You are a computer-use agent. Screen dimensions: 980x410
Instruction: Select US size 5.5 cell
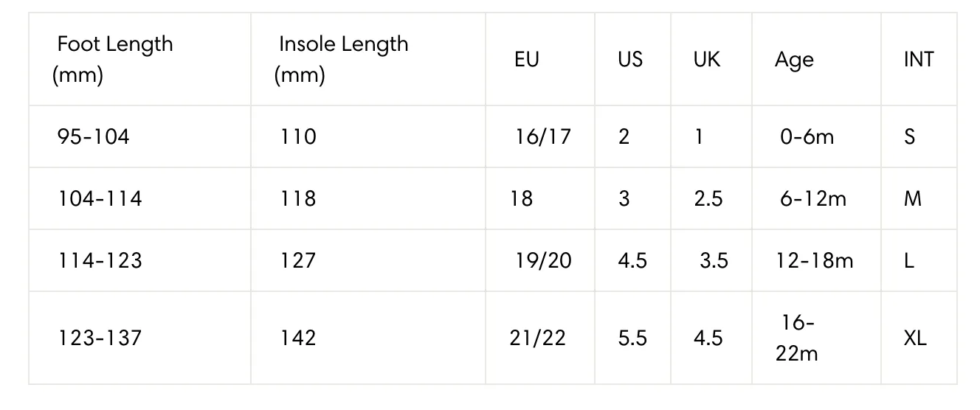632,338
